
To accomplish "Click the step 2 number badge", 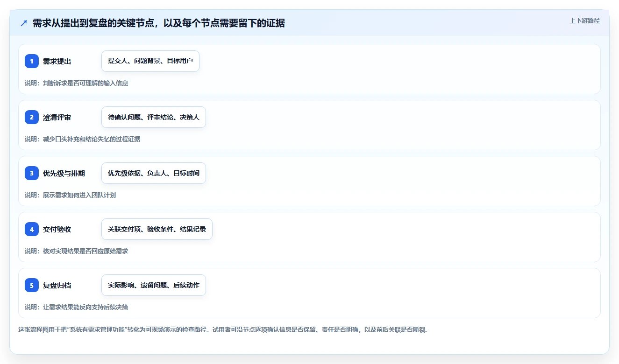I will tap(32, 117).
